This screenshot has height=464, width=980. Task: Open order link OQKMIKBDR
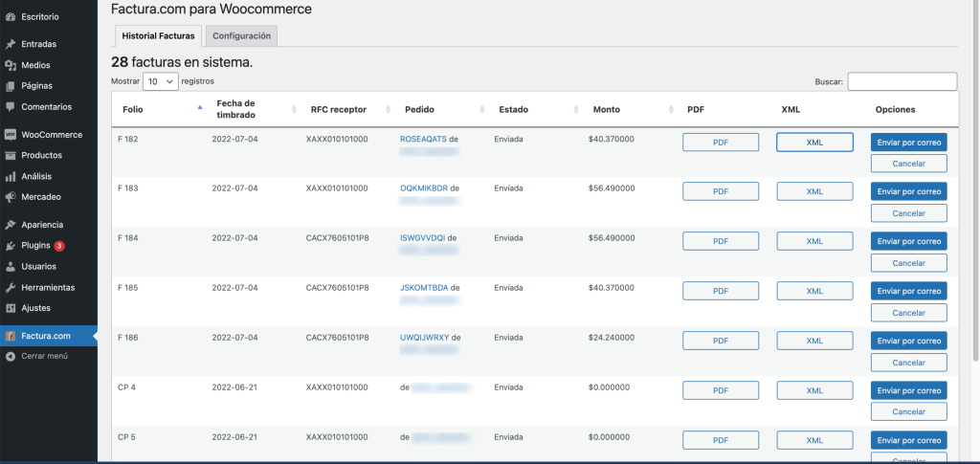(x=424, y=188)
